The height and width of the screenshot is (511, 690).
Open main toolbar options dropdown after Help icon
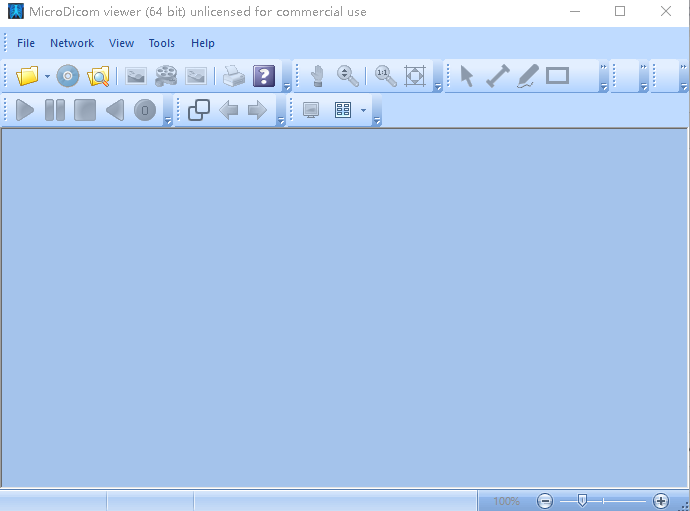[286, 87]
